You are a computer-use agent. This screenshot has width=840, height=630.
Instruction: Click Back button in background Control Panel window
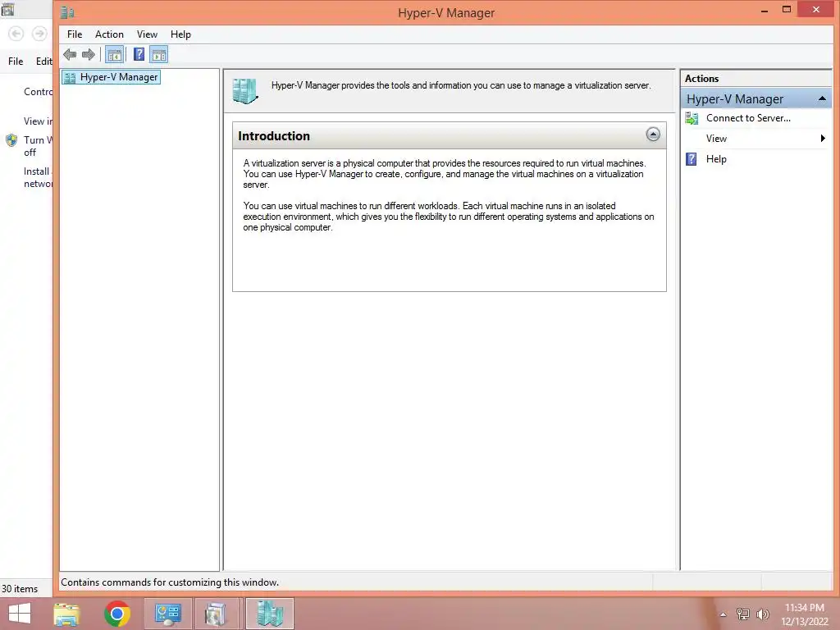click(16, 34)
